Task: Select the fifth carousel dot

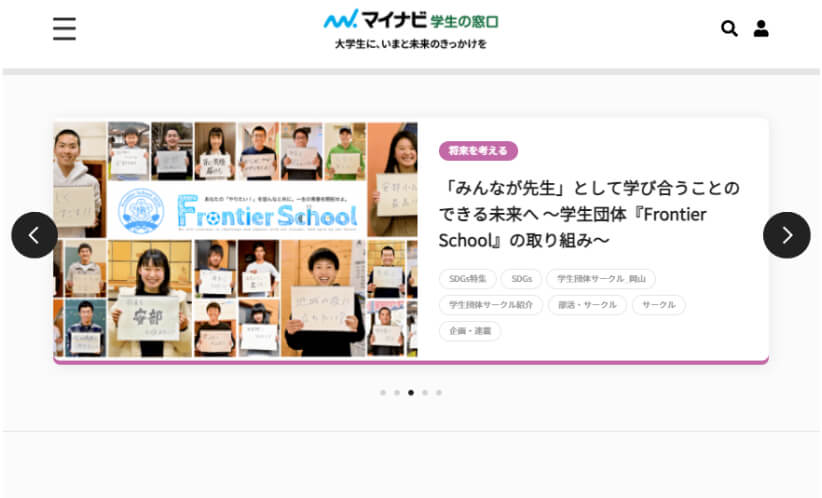Action: coord(439,392)
